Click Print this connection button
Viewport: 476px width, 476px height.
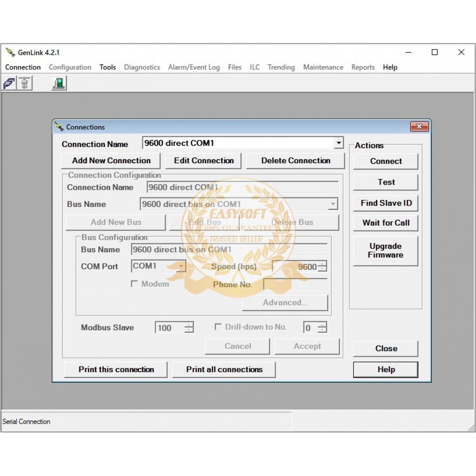pos(116,369)
